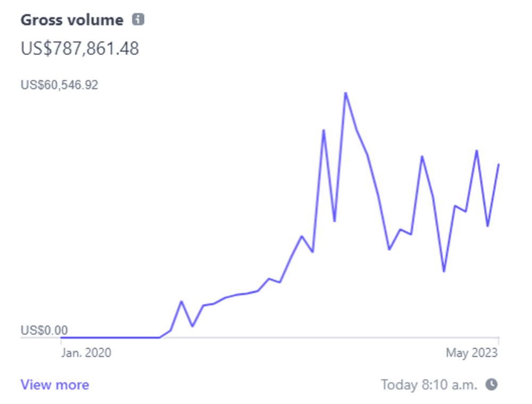Click the first small peak after the flat segment
Screen dimensions: 532x404
coord(181,301)
